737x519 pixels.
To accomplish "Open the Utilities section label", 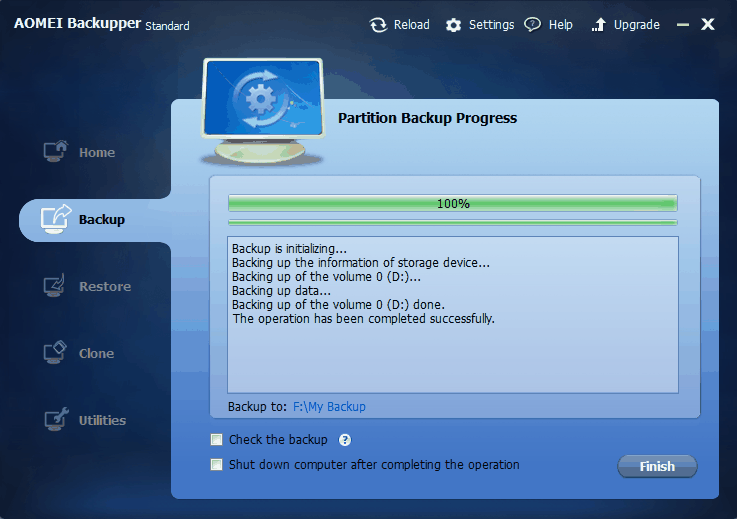I will (102, 420).
